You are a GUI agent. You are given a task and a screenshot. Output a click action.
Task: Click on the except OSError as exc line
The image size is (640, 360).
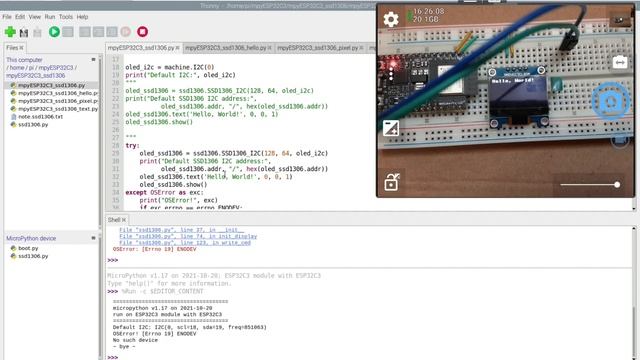pos(164,192)
